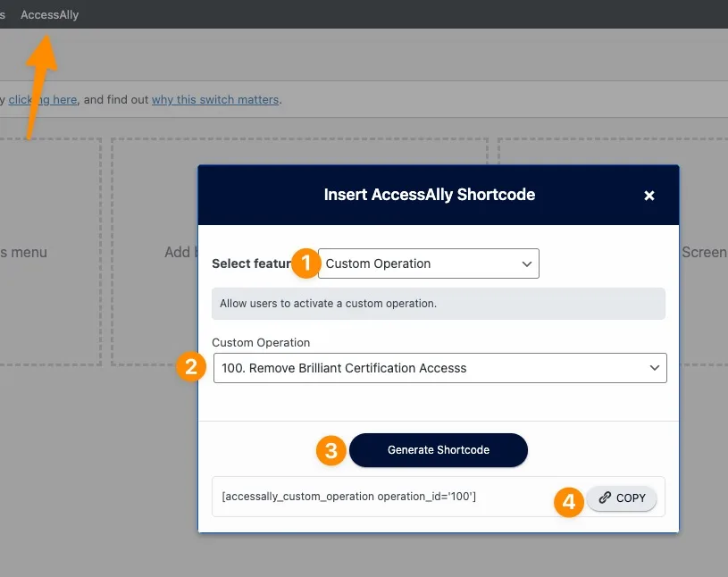Click the orange step 1 badge
The width and height of the screenshot is (728, 577).
click(306, 263)
